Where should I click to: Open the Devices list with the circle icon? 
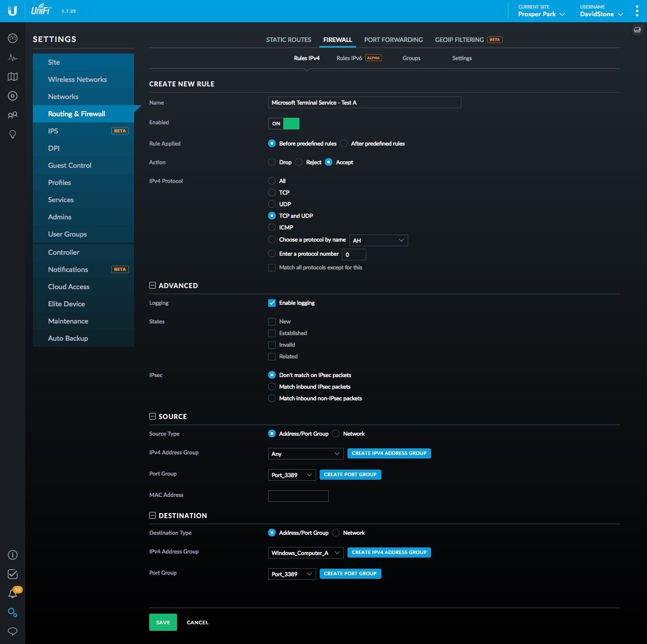pyautogui.click(x=13, y=96)
